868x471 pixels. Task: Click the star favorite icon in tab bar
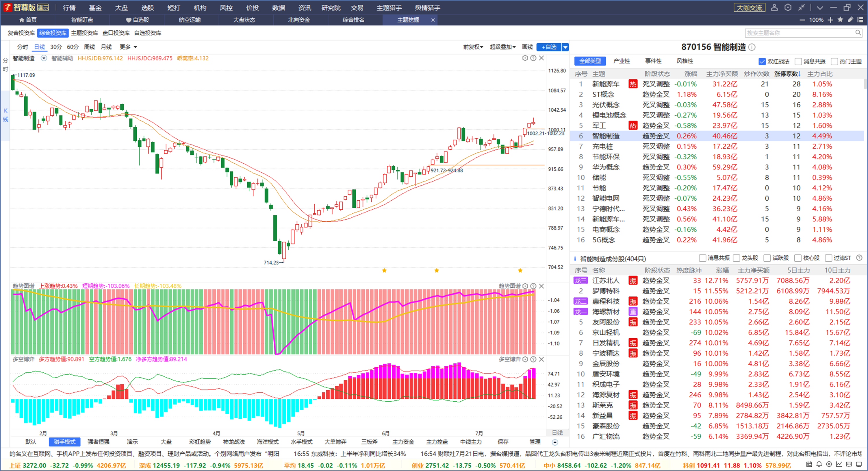840,20
